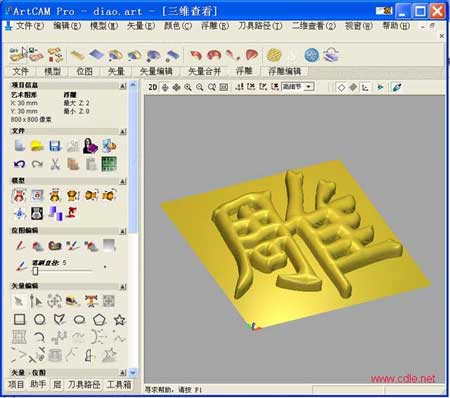Click the Open file folder icon
The image size is (450, 398).
[x=37, y=146]
